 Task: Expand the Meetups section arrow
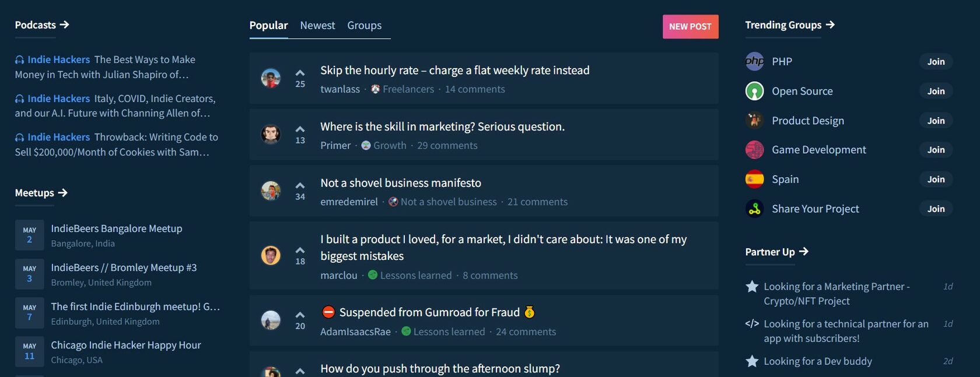coord(63,192)
